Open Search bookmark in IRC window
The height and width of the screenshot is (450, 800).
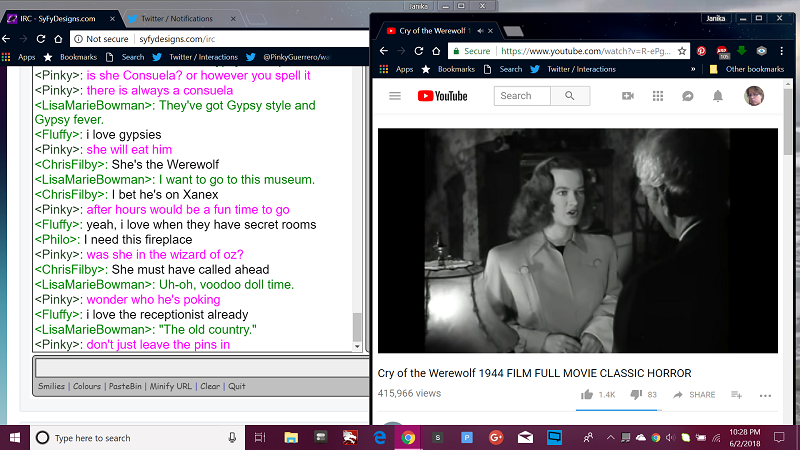125,57
